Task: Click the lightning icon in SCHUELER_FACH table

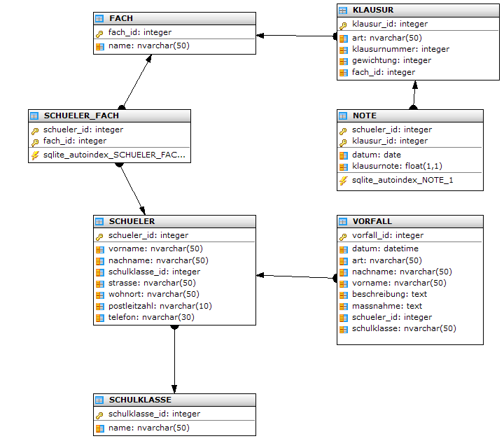Action: 34,155
